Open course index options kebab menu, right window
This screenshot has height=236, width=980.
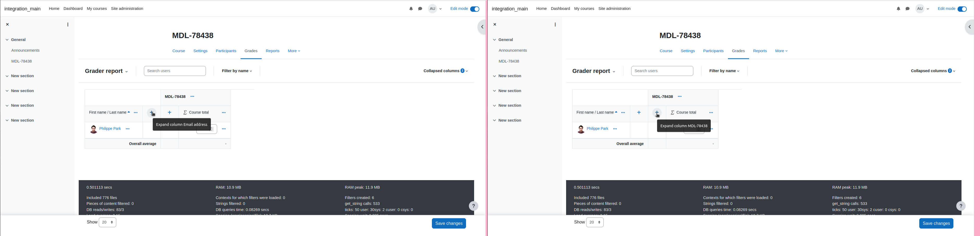[x=555, y=24]
